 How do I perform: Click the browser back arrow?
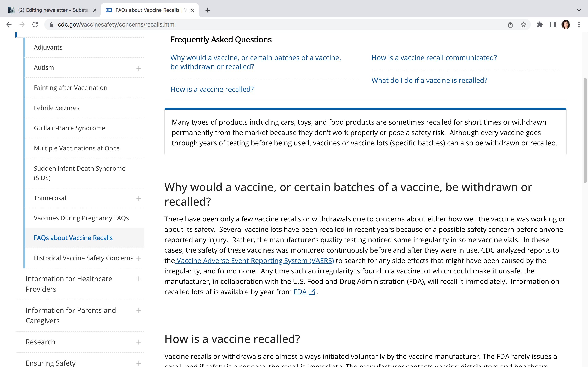(x=9, y=24)
